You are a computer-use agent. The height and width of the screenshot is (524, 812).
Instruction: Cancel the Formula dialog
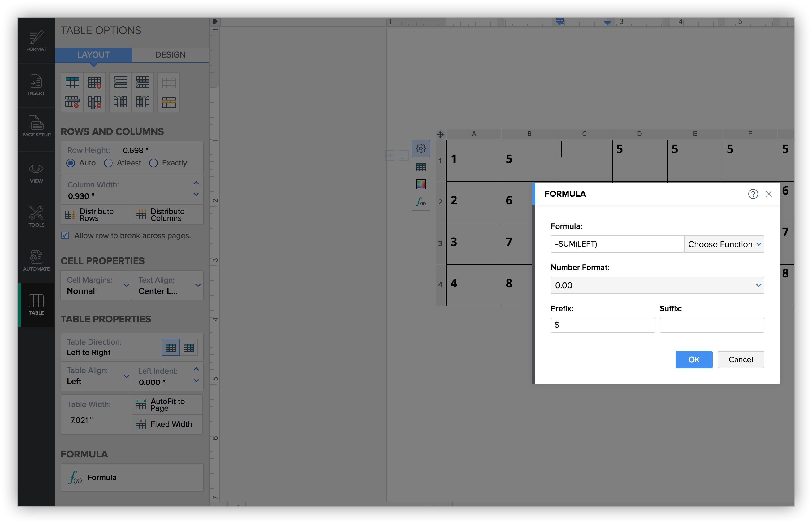click(740, 359)
